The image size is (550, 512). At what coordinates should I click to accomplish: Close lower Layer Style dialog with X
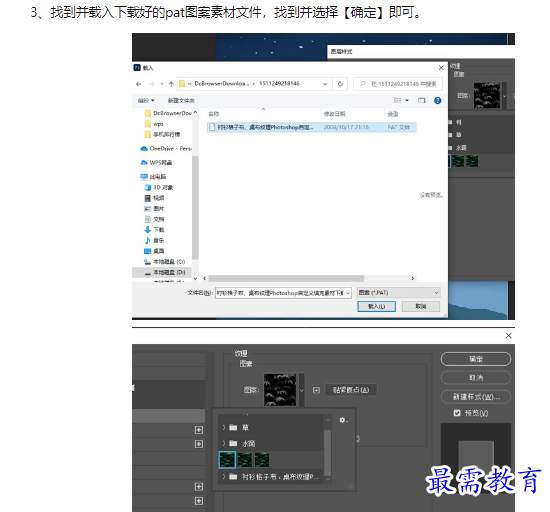click(x=508, y=336)
